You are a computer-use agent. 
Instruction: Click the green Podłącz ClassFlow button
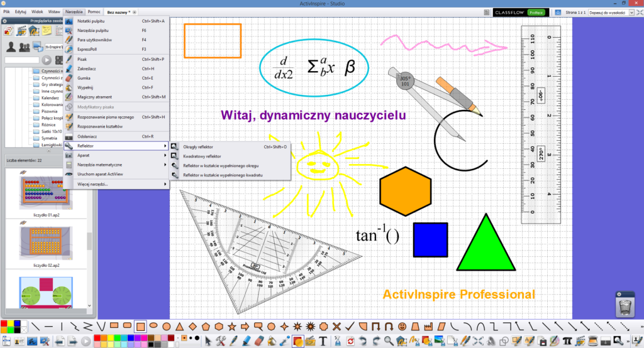pyautogui.click(x=535, y=12)
